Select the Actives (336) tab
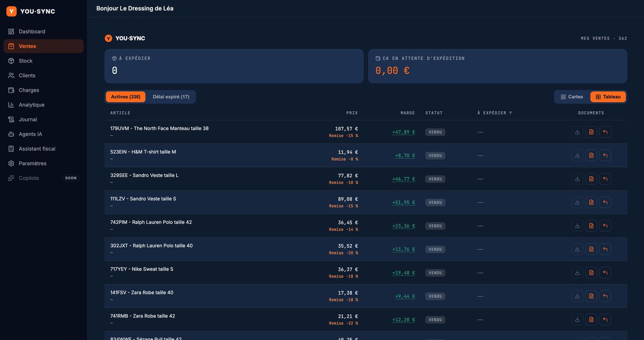This screenshot has width=644, height=340. click(125, 97)
